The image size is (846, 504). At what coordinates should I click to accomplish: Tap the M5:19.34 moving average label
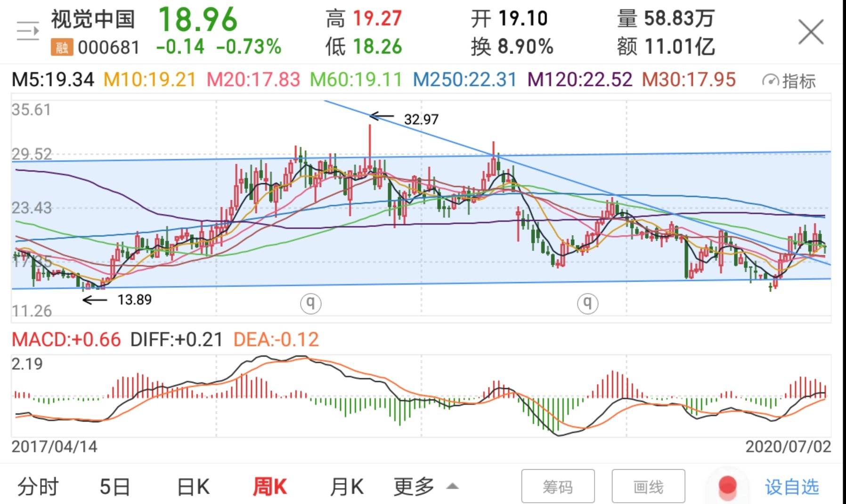coord(53,80)
